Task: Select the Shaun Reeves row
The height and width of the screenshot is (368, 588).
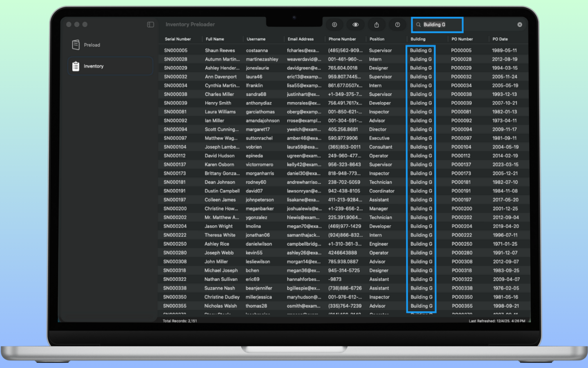Action: click(x=220, y=50)
